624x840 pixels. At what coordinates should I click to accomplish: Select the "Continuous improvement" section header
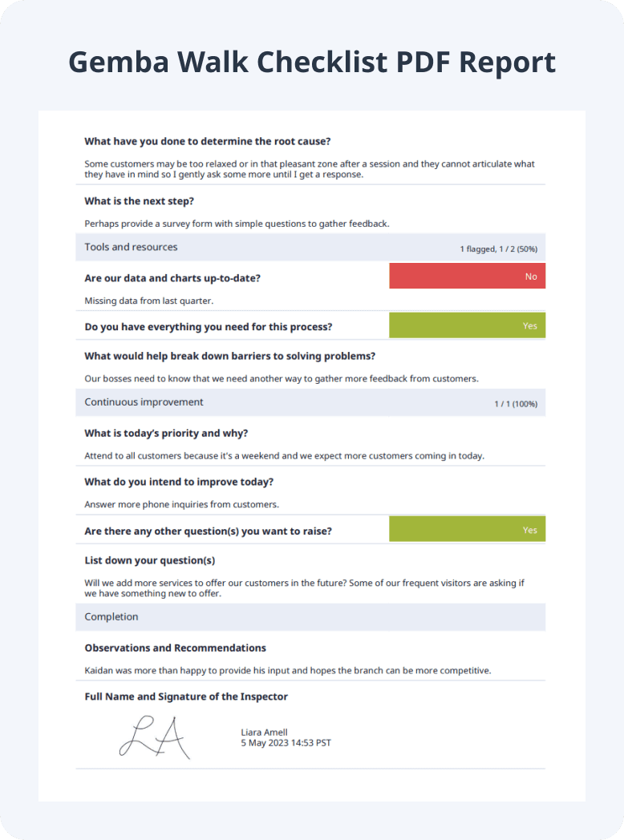click(x=144, y=402)
